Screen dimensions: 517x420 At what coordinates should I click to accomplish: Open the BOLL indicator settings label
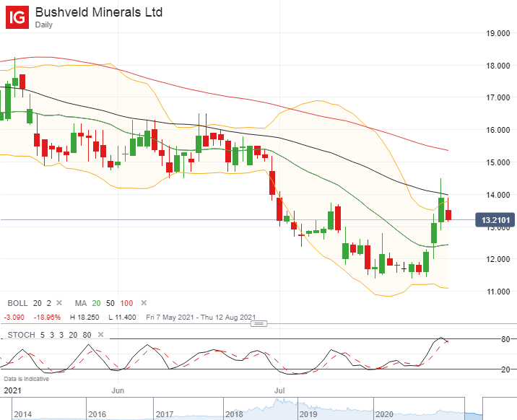click(x=18, y=303)
